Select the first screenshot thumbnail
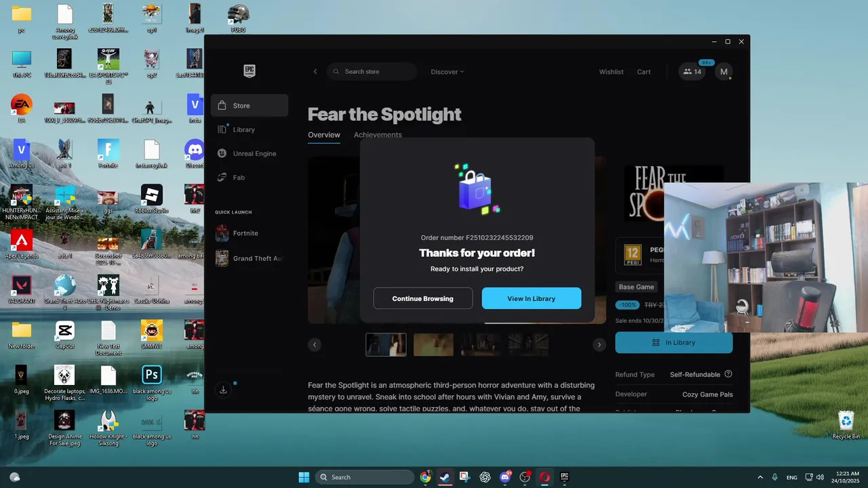868x488 pixels. click(387, 344)
